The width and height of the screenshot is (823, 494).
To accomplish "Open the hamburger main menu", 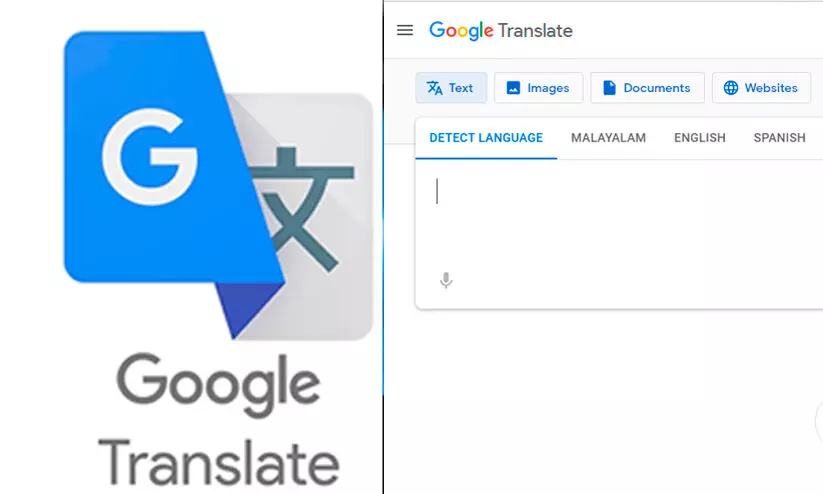I will 405,30.
